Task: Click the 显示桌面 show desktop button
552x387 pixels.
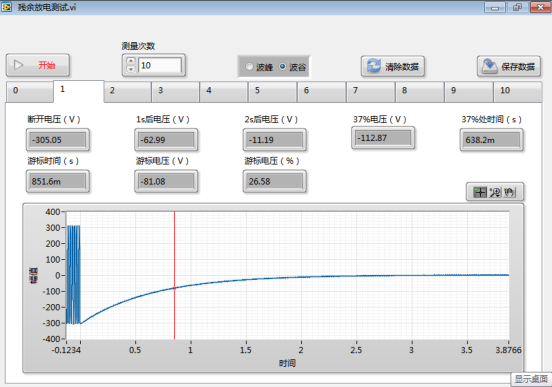Action: point(531,379)
